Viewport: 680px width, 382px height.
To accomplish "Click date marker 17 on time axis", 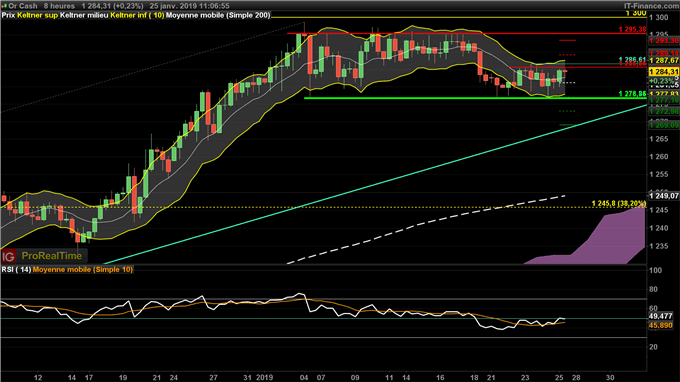I will 89,378.
